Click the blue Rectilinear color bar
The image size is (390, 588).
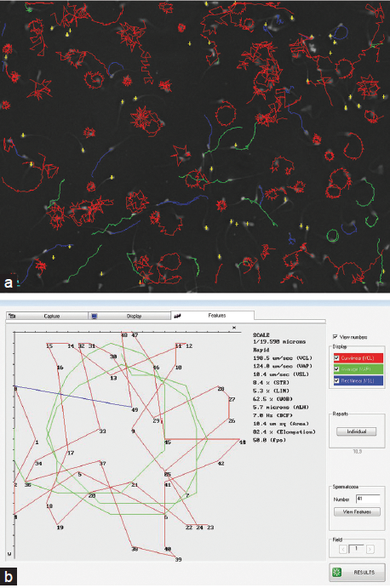click(358, 380)
